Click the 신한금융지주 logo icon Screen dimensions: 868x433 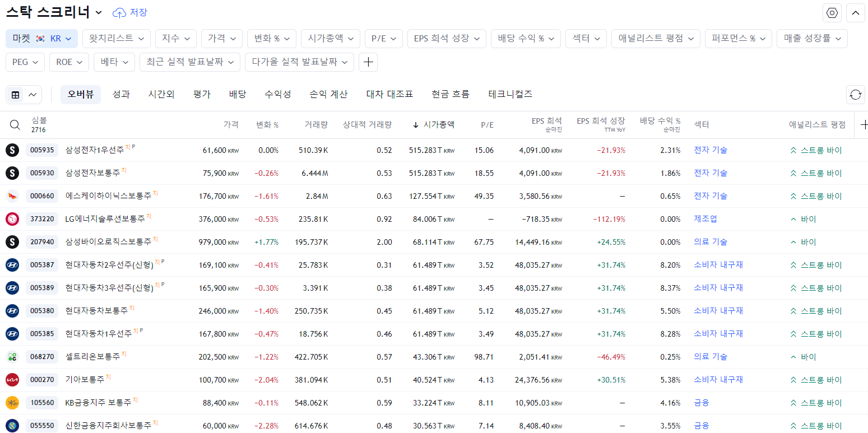coord(12,426)
